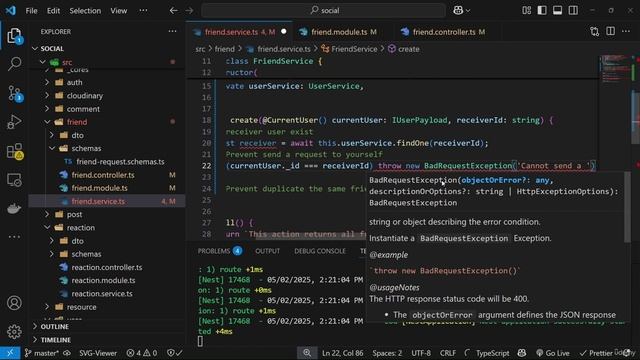Click Spaces: 2 indentation setting
The height and width of the screenshot is (360, 640).
(x=387, y=353)
